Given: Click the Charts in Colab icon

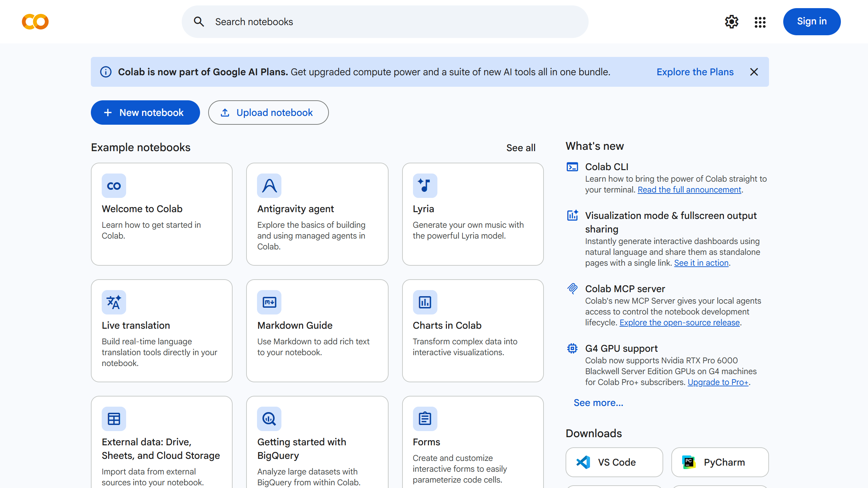Looking at the screenshot, I should point(425,302).
